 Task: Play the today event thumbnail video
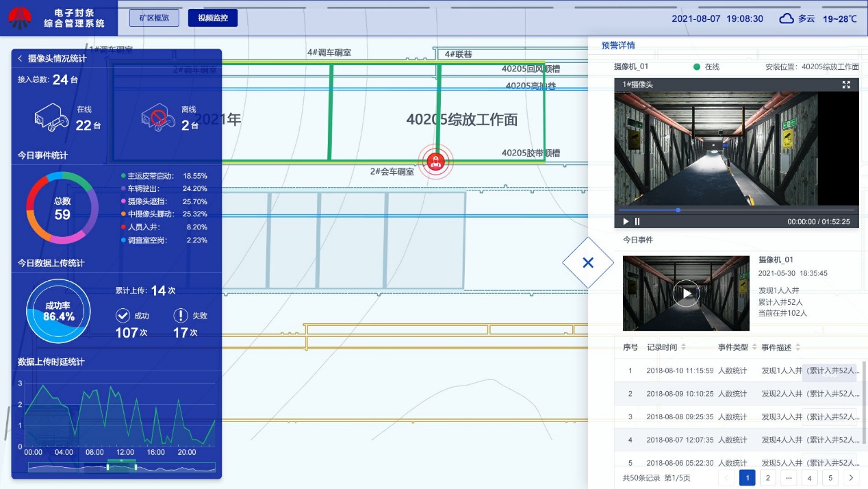tap(686, 293)
